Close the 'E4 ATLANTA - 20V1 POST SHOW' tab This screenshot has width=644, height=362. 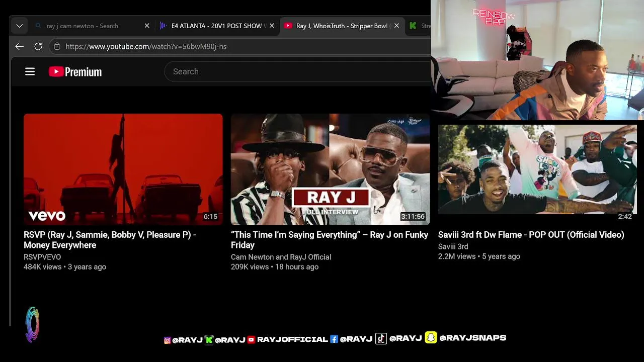272,26
